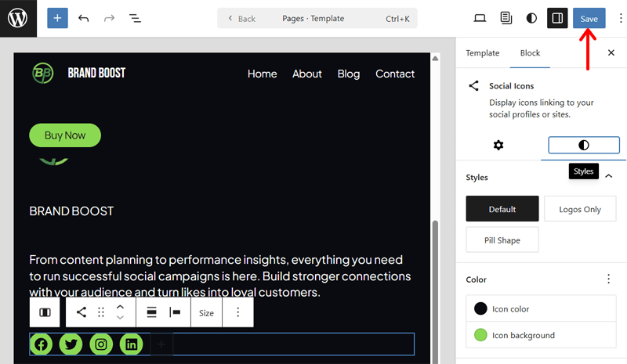Toggle the Settings sidebar panel
The height and width of the screenshot is (364, 627).
557,18
